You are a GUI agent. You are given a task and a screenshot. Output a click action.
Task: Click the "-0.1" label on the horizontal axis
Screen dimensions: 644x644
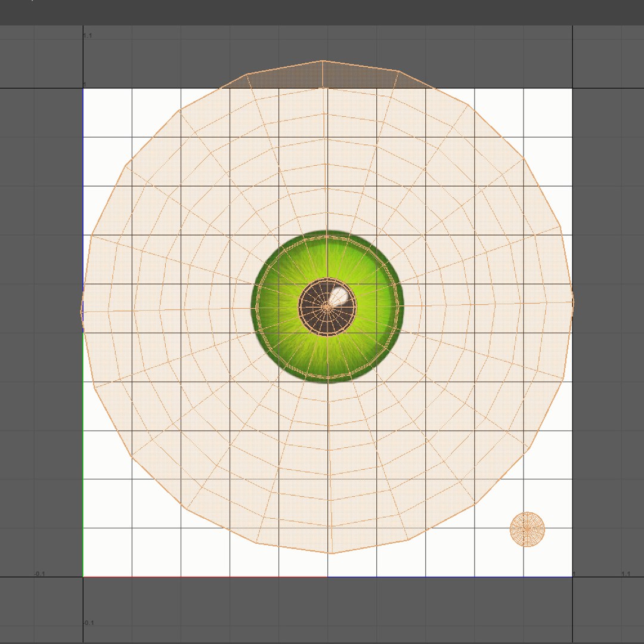click(39, 574)
